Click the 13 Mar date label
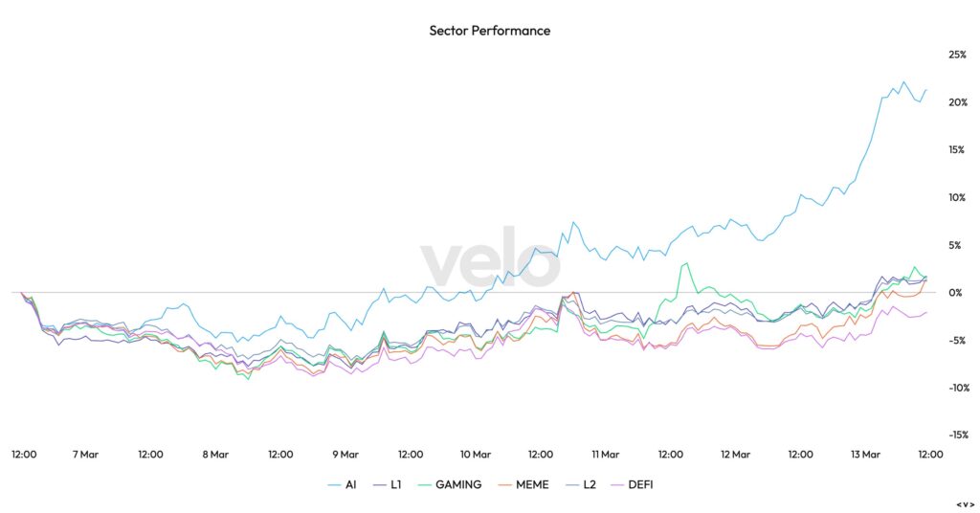Image resolution: width=980 pixels, height=513 pixels. [x=865, y=455]
